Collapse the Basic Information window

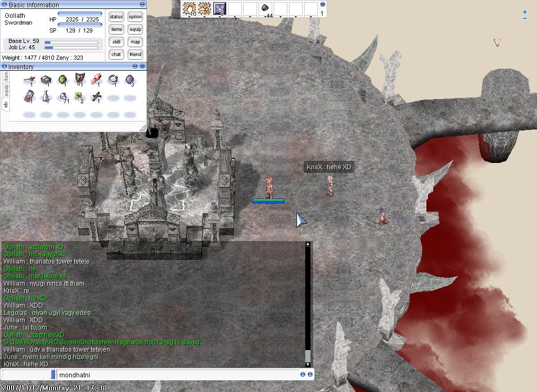click(x=134, y=5)
